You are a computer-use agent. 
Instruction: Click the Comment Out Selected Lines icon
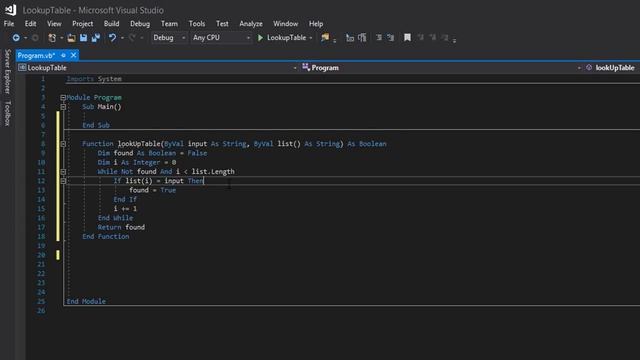[x=350, y=38]
